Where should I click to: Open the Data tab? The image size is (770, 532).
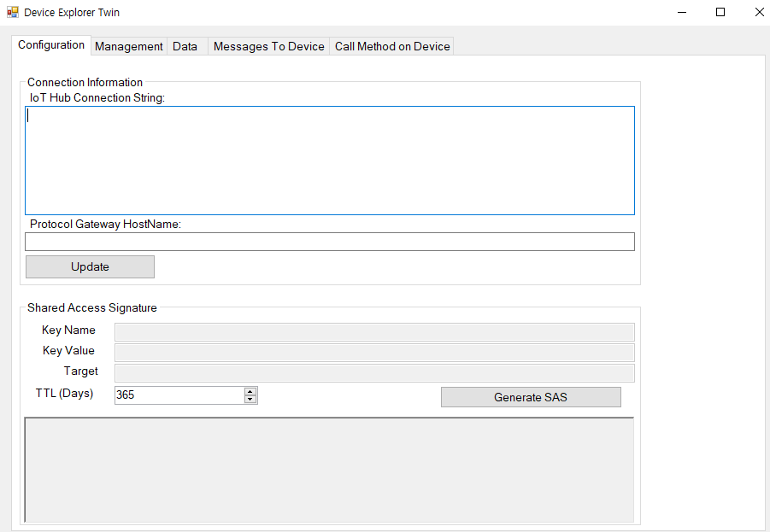pos(185,47)
